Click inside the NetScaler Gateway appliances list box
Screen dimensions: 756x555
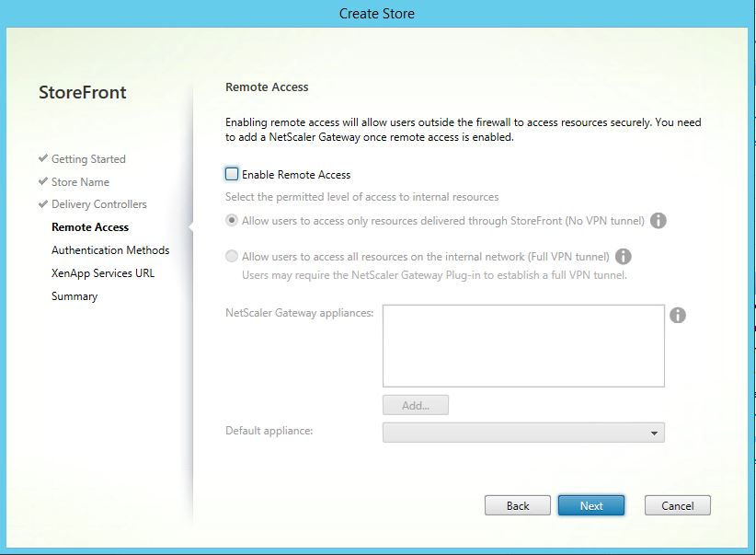click(x=523, y=345)
